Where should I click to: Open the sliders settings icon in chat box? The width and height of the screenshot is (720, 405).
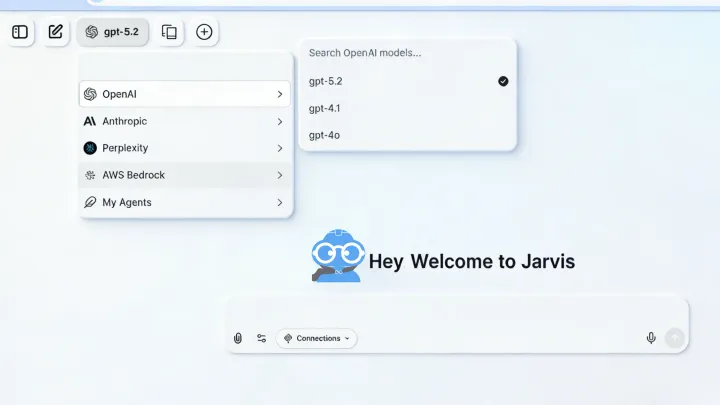[262, 338]
